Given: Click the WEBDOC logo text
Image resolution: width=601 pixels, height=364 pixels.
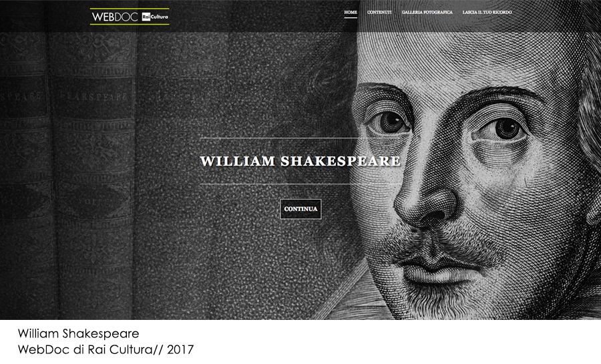Looking at the screenshot, I should click(x=115, y=17).
